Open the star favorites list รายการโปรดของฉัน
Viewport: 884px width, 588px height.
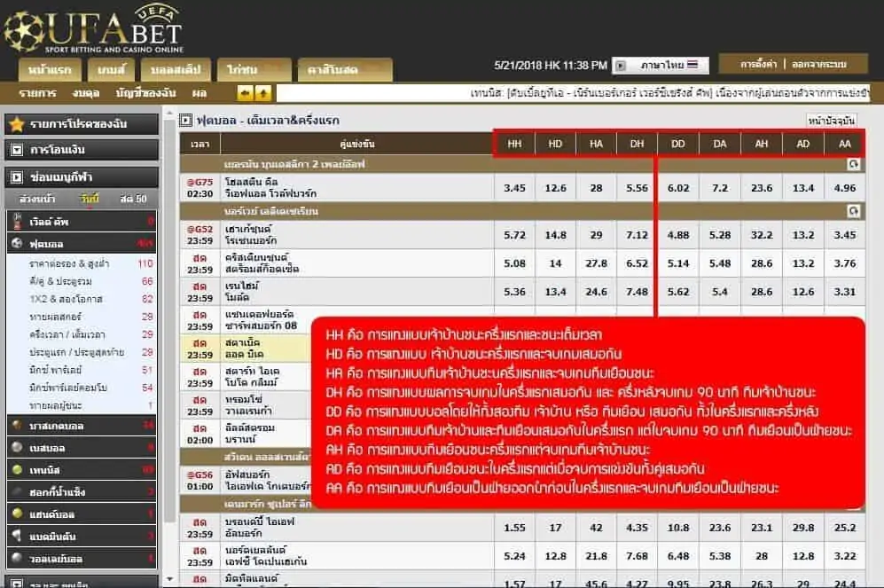[x=82, y=124]
